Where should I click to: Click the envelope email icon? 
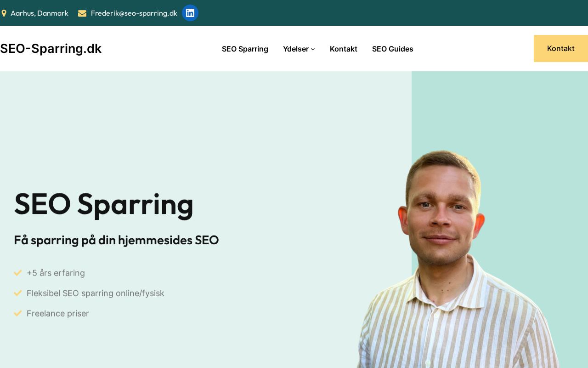point(82,13)
